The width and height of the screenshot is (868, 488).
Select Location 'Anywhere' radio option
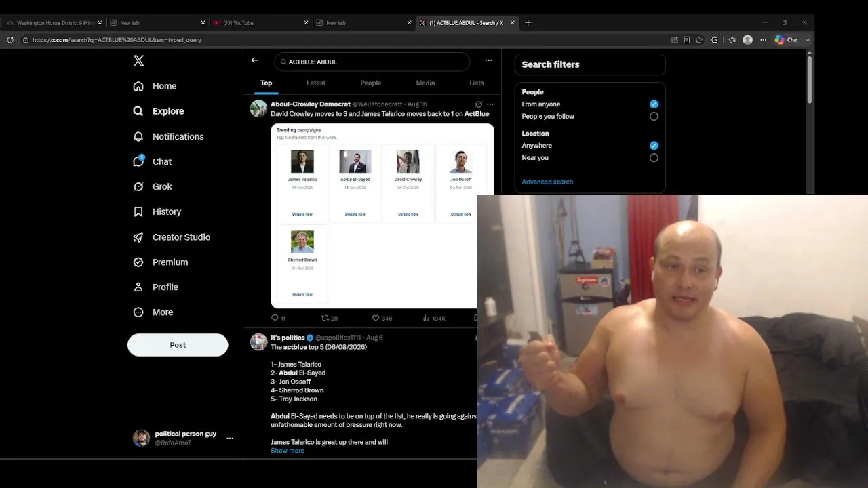(654, 146)
